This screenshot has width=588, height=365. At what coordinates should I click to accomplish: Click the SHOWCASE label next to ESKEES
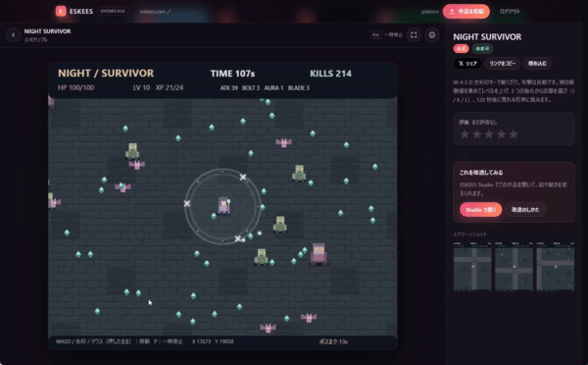pos(113,11)
